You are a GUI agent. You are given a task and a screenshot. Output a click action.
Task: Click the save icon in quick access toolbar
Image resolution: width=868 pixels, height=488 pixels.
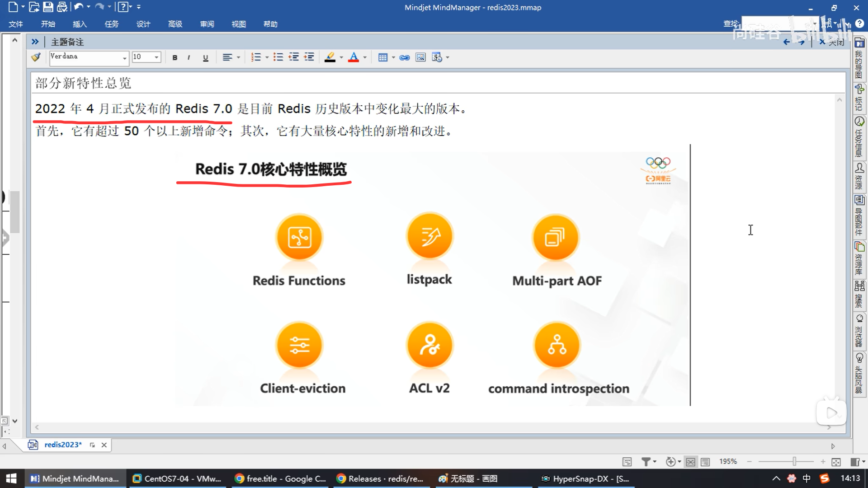48,7
